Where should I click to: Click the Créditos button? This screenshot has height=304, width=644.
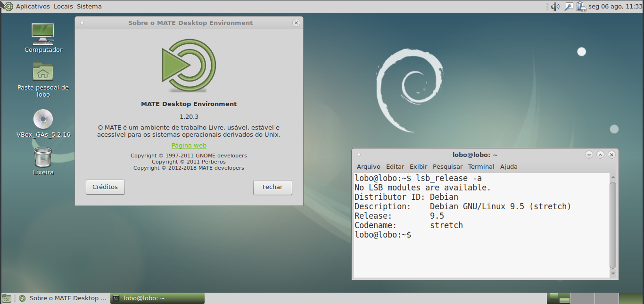tap(105, 187)
